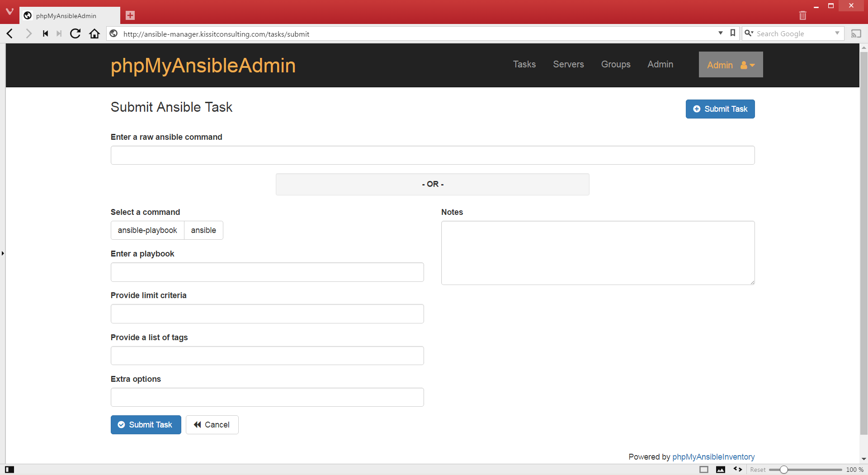
Task: Focus the Enter a playbook field
Action: 267,272
